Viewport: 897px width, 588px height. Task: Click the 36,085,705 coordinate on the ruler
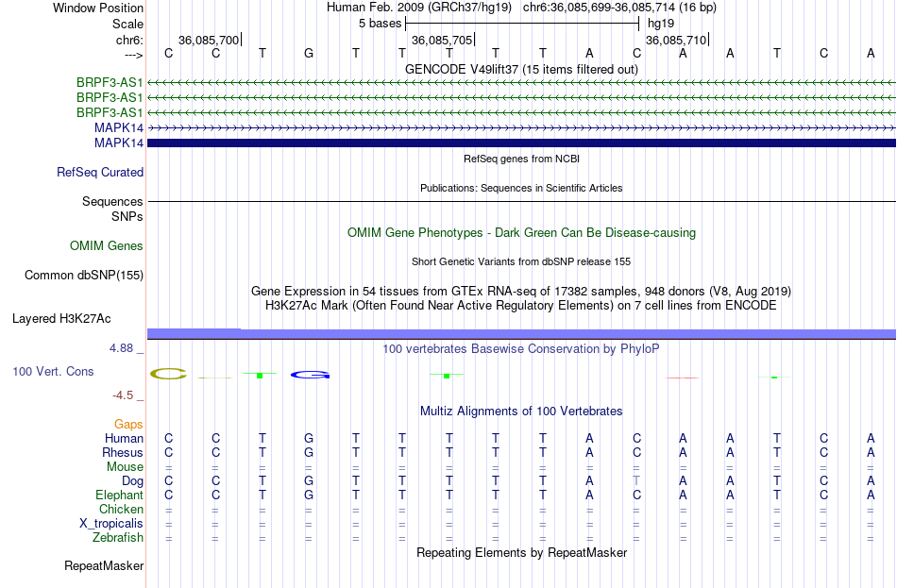click(442, 40)
